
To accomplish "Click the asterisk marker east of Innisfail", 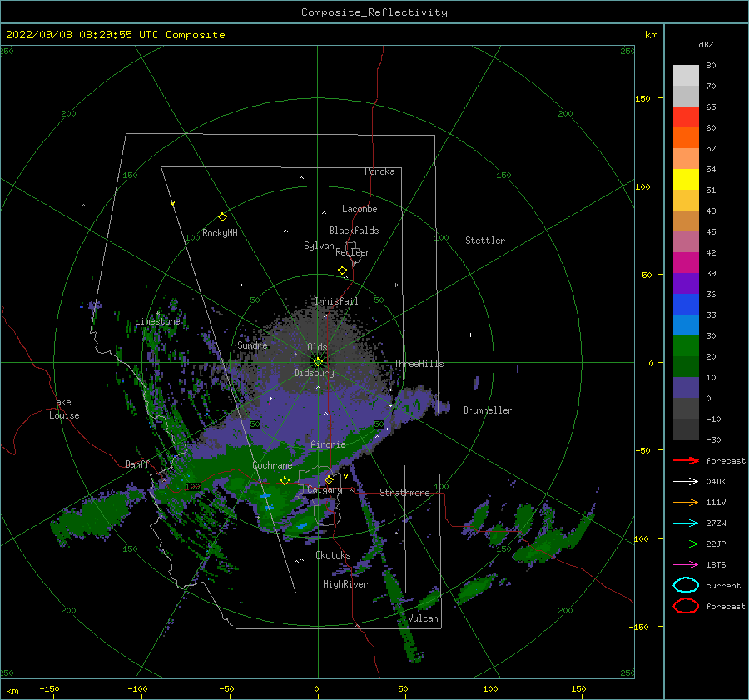I will (x=395, y=285).
